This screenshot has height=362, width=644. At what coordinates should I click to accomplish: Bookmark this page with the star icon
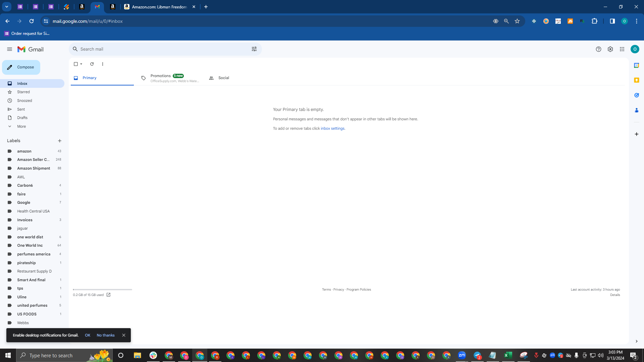[x=517, y=21]
